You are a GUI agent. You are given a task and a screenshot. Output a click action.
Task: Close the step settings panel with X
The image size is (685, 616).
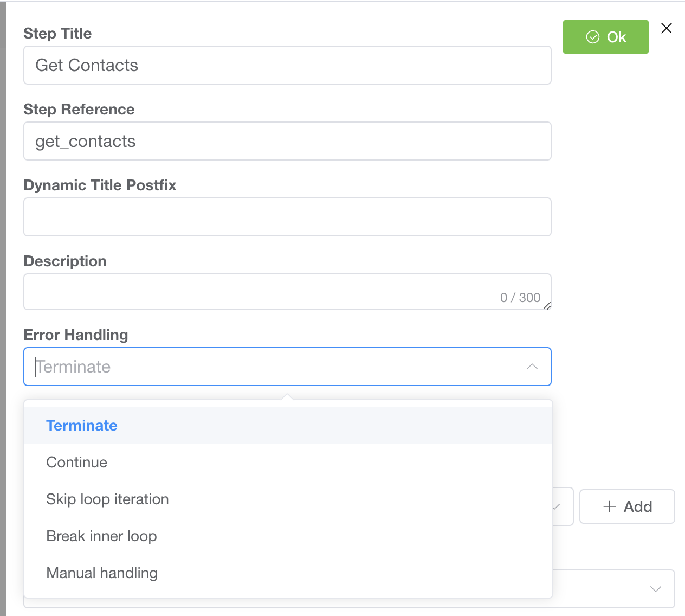pyautogui.click(x=667, y=28)
